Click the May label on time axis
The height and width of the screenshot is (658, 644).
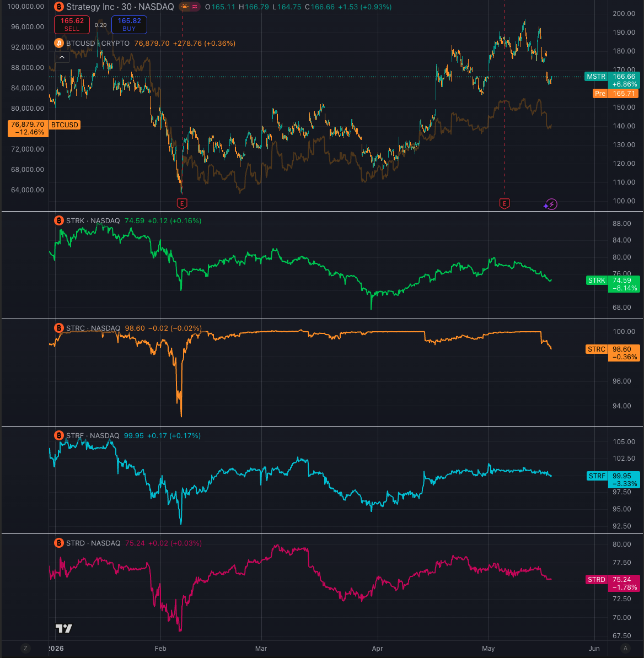coord(489,648)
